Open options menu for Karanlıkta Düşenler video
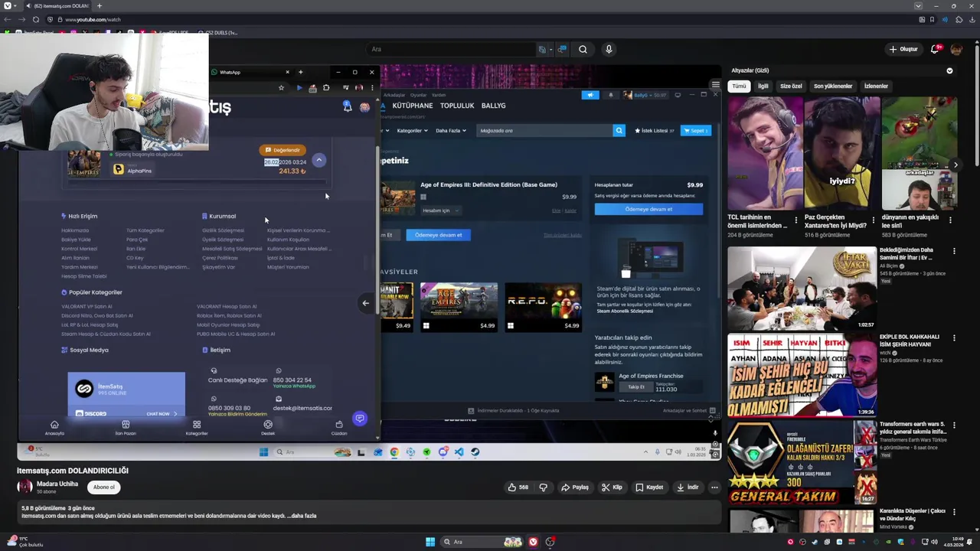This screenshot has height=551, width=980. (x=954, y=511)
